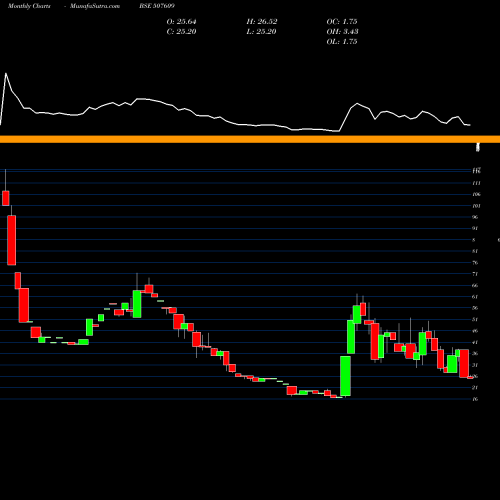This screenshot has width=500, height=500.
Task: Click the low value 'L: 25.20'
Action: 262,32
